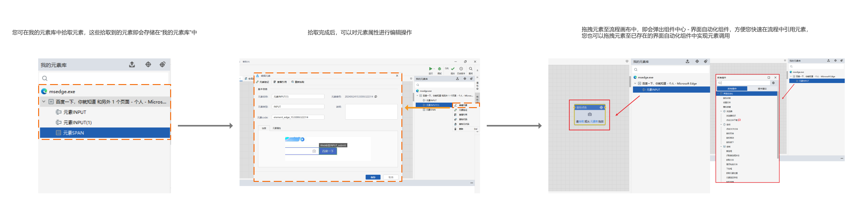The width and height of the screenshot is (868, 224).
Task: Click the 元素类型 field showing INPUT
Action: 298,107
